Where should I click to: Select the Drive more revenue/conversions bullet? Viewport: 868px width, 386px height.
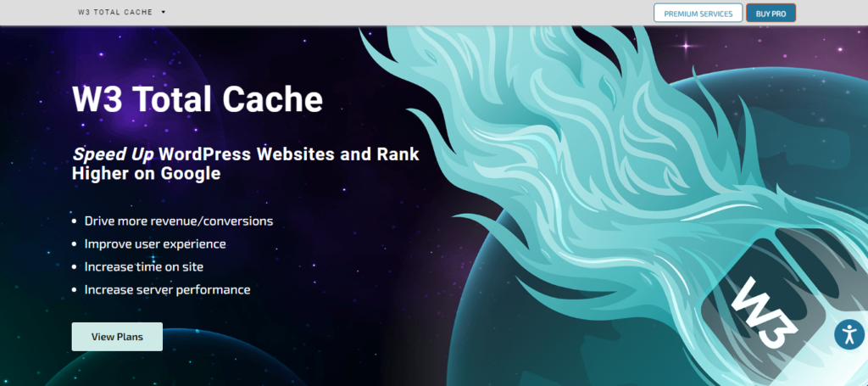[x=178, y=221]
